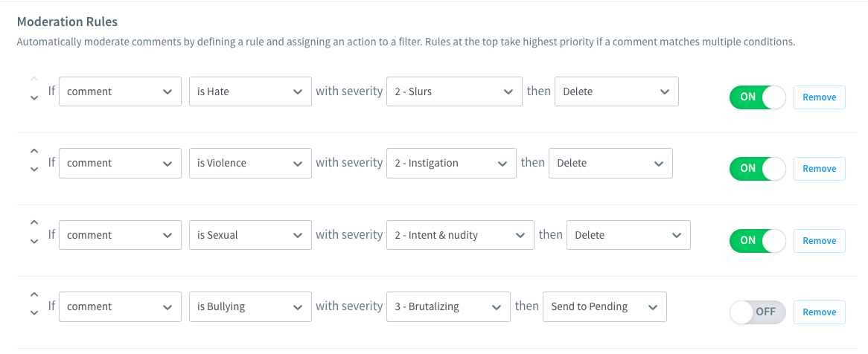This screenshot has height=354, width=868.
Task: Open the 'Send to Pending' action dropdown
Action: [604, 306]
